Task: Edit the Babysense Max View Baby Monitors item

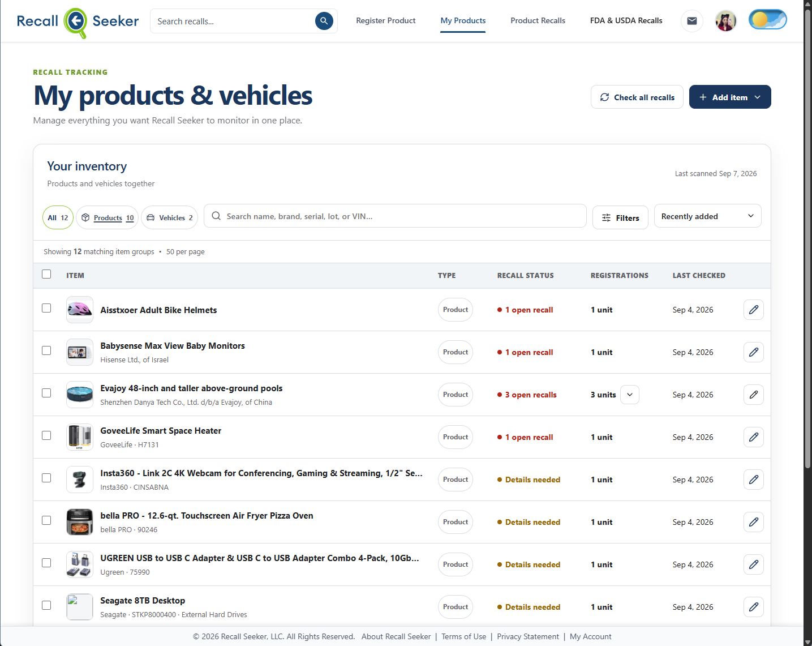Action: click(x=753, y=352)
